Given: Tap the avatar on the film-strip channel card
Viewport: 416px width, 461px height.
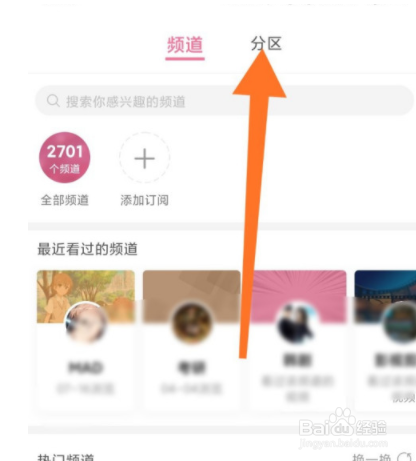Looking at the screenshot, I should pos(400,323).
